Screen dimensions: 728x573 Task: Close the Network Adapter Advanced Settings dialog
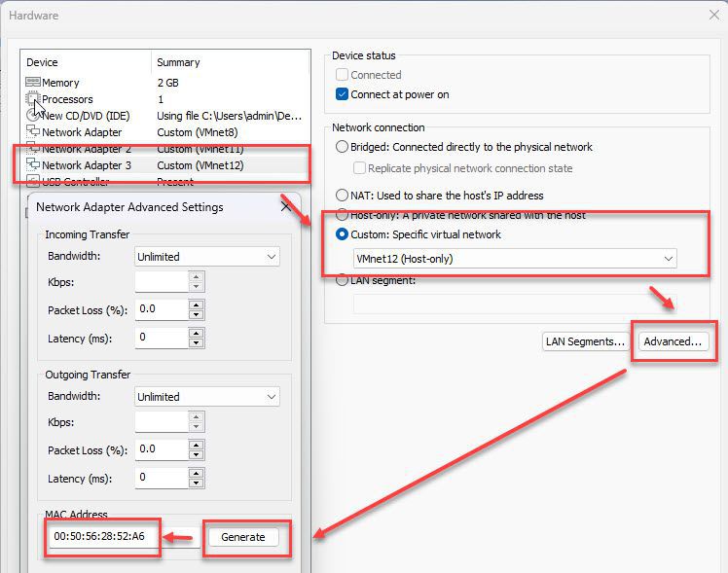pyautogui.click(x=286, y=206)
